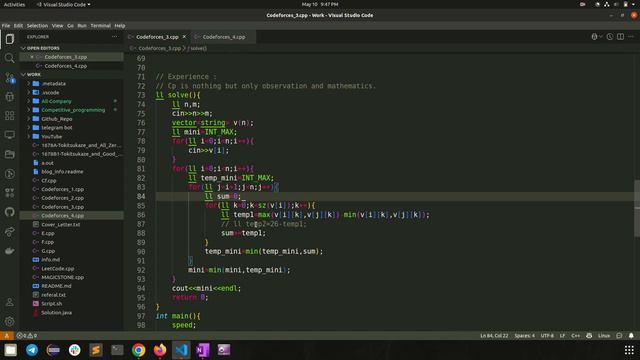640x360 pixels.
Task: Open Terminal from the dock
Action: (x=117, y=350)
